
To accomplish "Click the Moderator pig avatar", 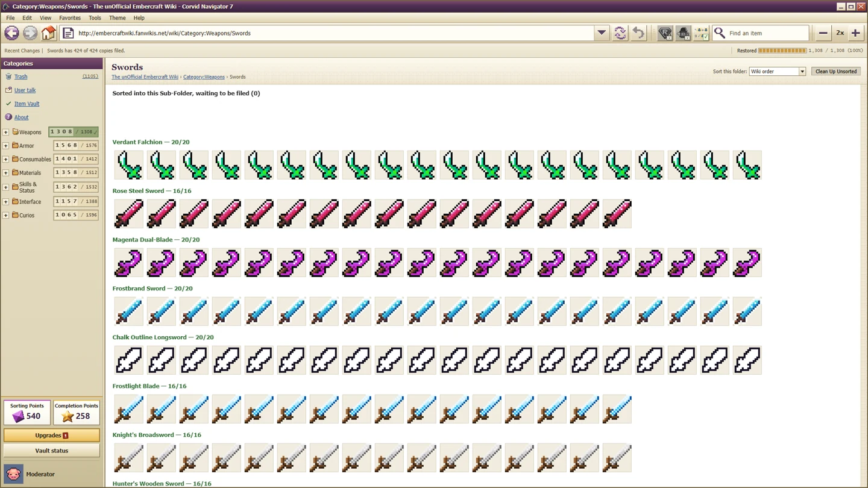I will click(x=13, y=474).
